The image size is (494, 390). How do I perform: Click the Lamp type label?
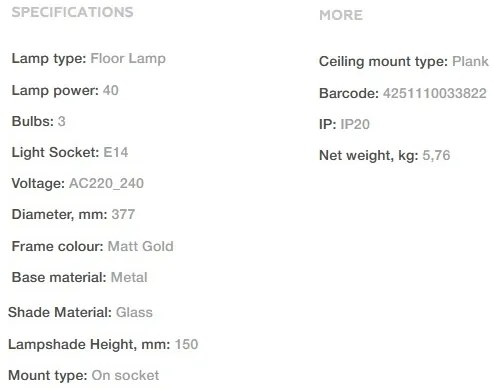(x=49, y=59)
